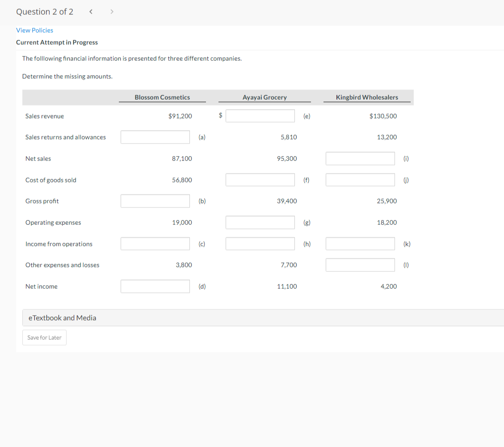Select the Kingbird Wholesalers column header

click(x=367, y=97)
